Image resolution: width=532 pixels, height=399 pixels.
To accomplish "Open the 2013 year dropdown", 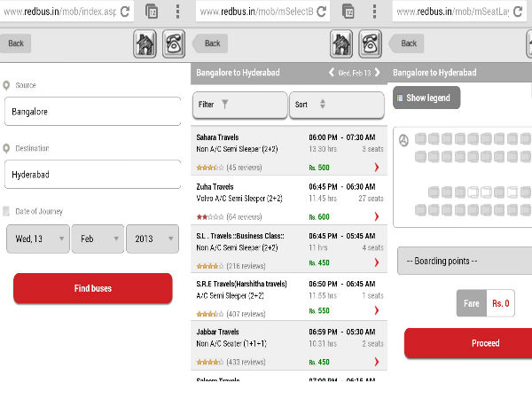I will (x=152, y=239).
